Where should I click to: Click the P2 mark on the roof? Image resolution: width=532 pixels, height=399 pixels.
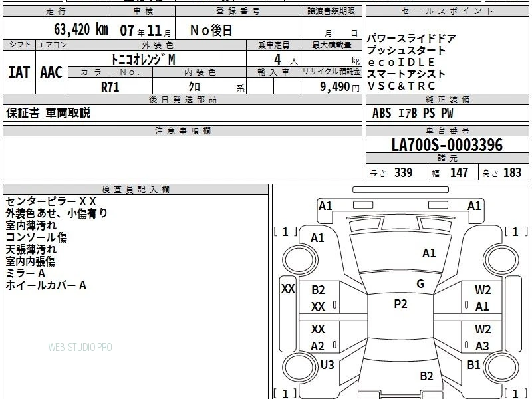click(x=400, y=304)
